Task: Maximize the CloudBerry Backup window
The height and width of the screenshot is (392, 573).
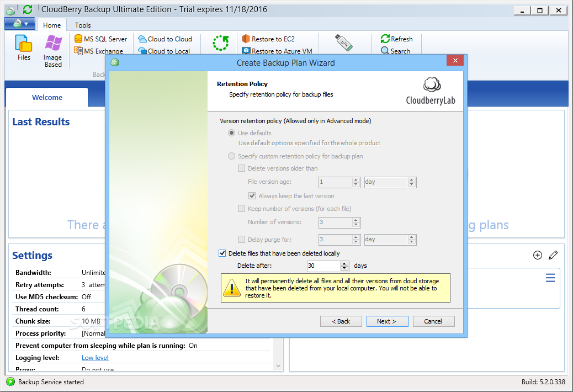Action: (x=540, y=10)
